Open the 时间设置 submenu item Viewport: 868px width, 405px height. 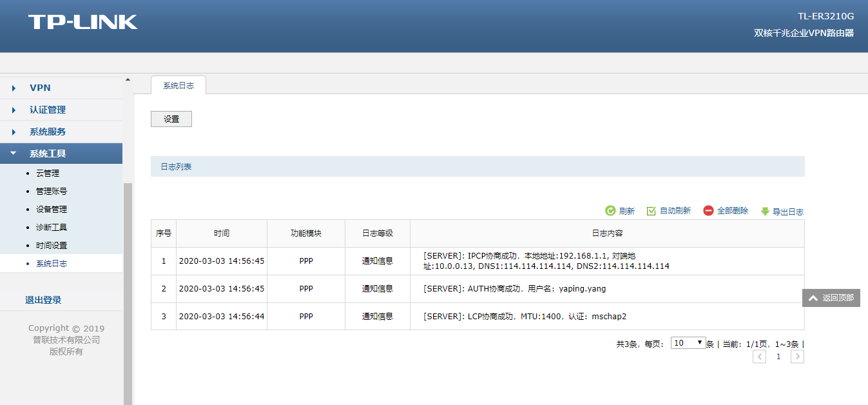pos(52,246)
